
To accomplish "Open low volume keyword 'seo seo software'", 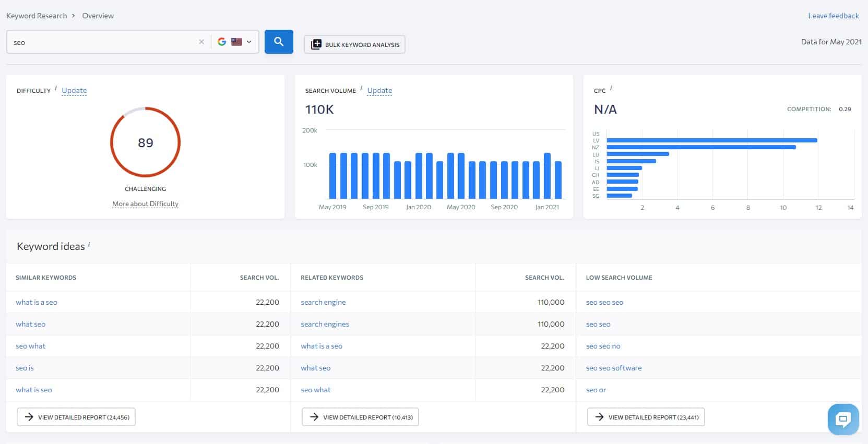I will 614,368.
